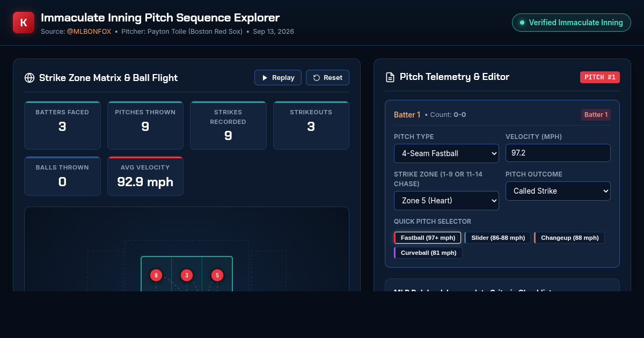
Task: Click pitch marker 3 in the strike zone
Action: coord(187,275)
